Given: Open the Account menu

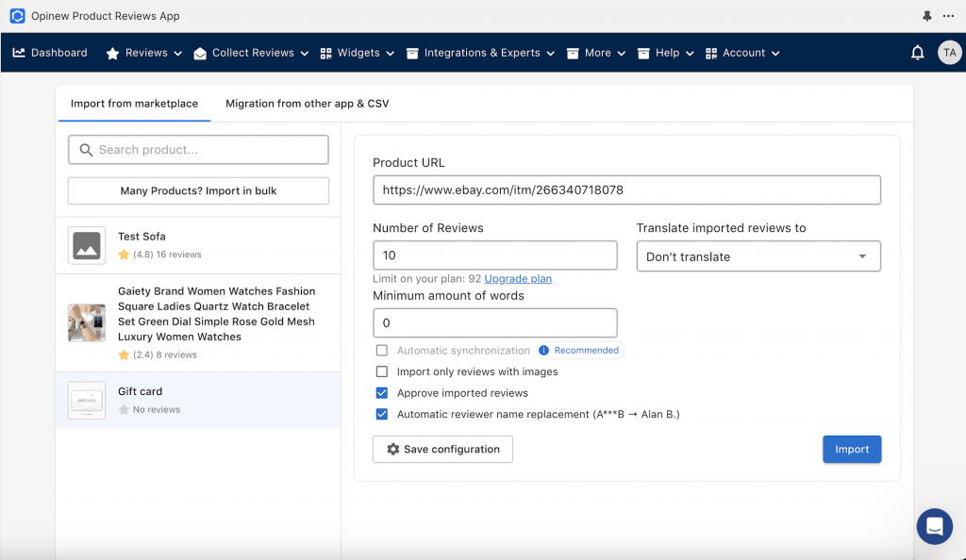Looking at the screenshot, I should (742, 53).
